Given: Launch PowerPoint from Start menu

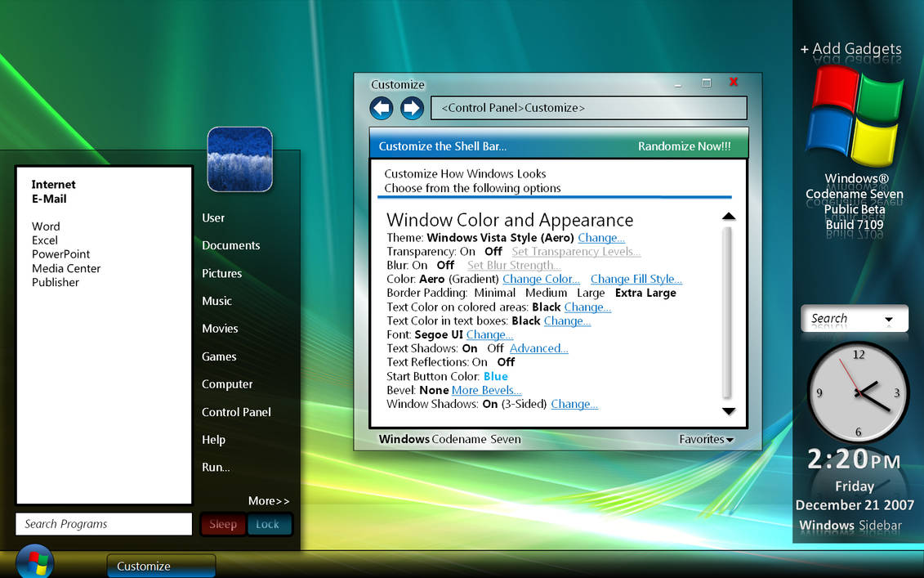Looking at the screenshot, I should click(x=60, y=254).
